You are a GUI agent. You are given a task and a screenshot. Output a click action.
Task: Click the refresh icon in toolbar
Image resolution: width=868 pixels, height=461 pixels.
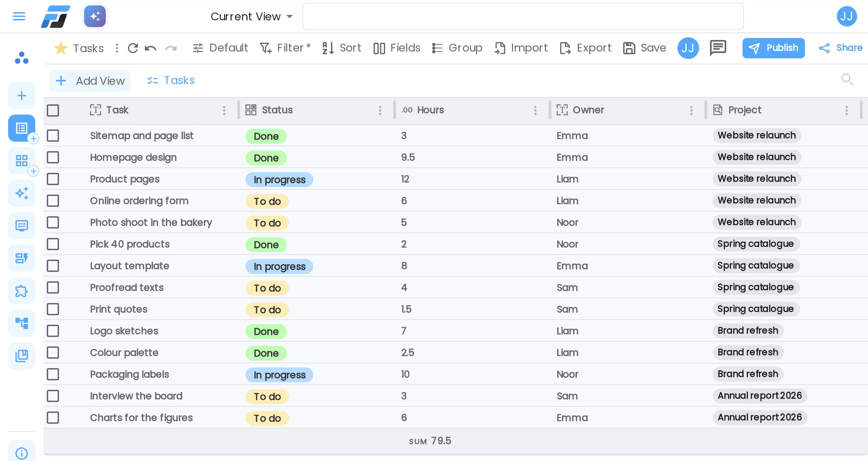coord(133,48)
